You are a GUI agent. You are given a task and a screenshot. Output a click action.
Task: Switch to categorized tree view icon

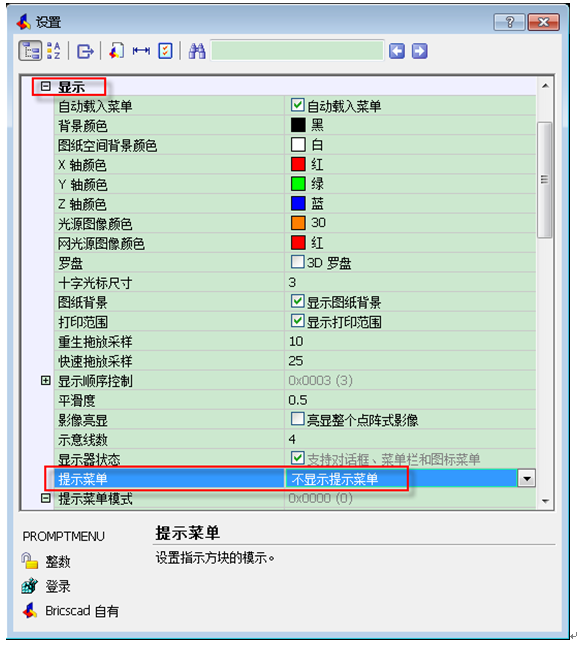click(x=30, y=51)
